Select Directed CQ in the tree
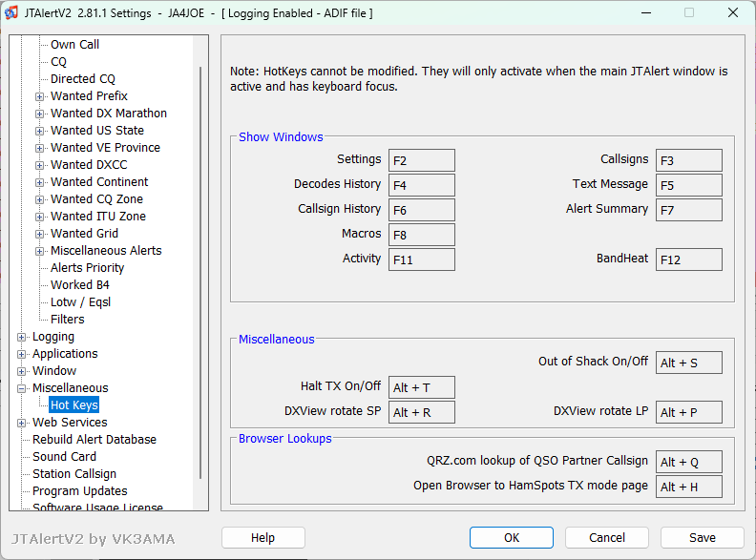The height and width of the screenshot is (560, 756). pyautogui.click(x=83, y=78)
